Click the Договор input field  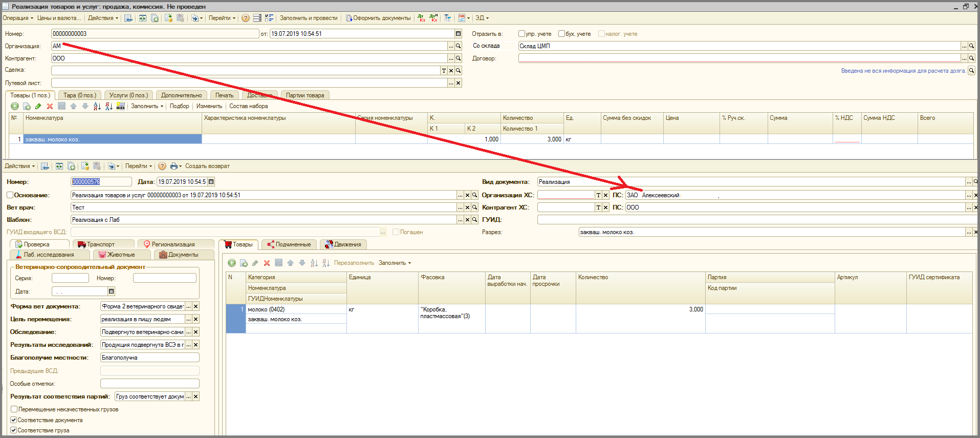click(739, 58)
